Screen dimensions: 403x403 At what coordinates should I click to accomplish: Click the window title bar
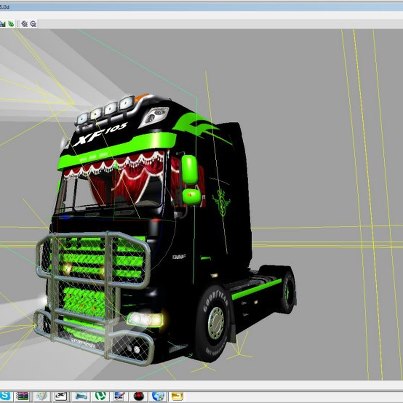201,6
